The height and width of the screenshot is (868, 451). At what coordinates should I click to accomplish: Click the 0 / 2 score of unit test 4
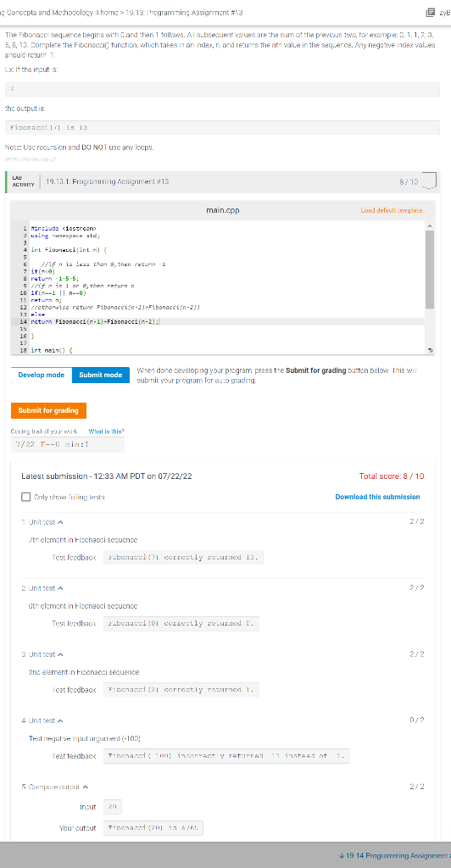click(x=419, y=721)
